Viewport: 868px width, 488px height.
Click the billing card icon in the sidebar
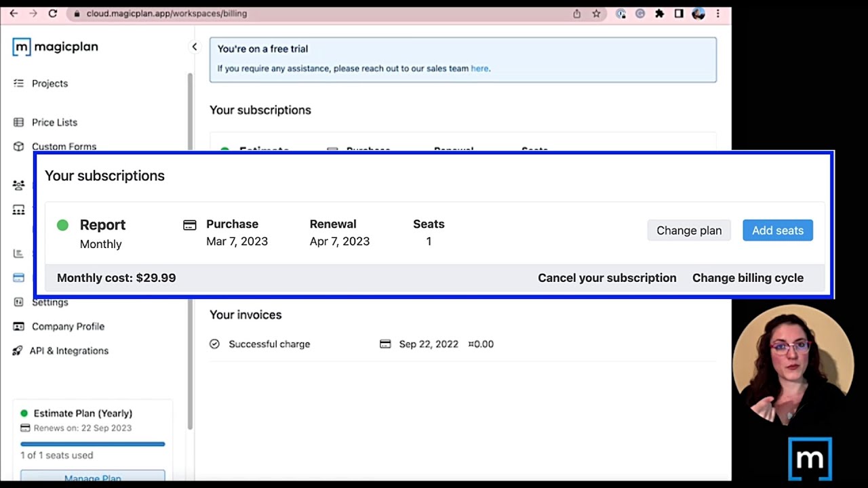point(18,278)
